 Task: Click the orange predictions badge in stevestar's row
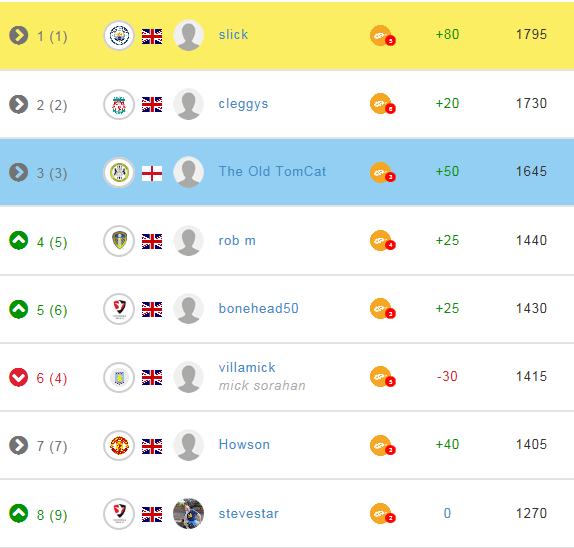pos(383,514)
